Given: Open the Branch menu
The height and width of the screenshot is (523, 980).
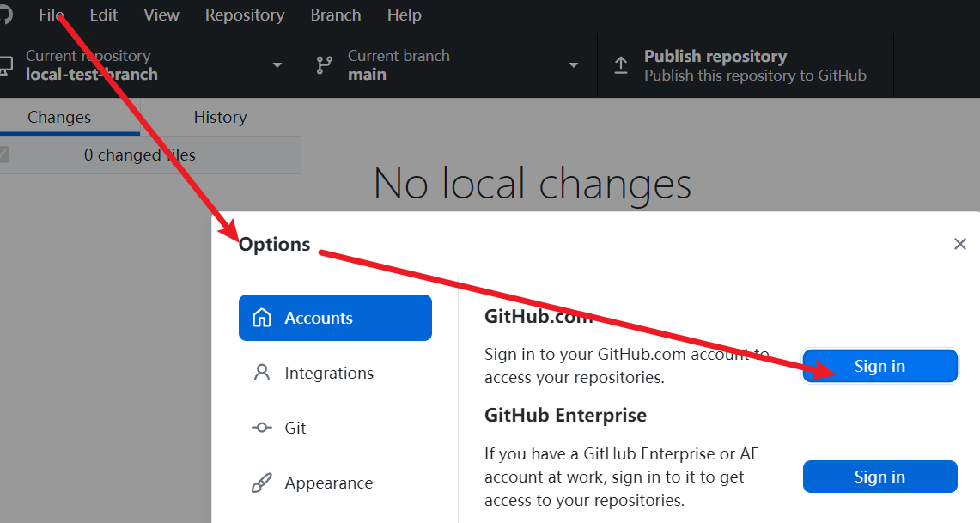Looking at the screenshot, I should click(x=336, y=15).
